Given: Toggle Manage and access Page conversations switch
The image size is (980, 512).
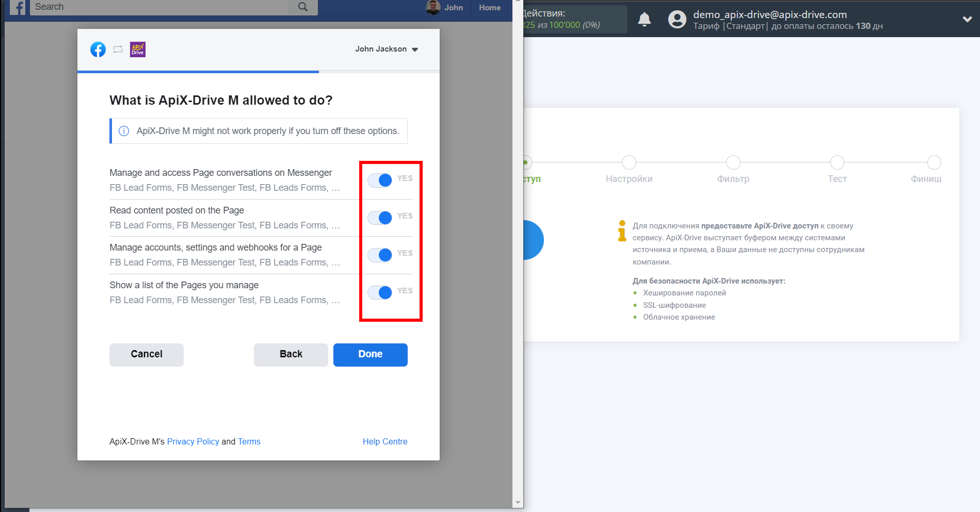Looking at the screenshot, I should [x=380, y=180].
